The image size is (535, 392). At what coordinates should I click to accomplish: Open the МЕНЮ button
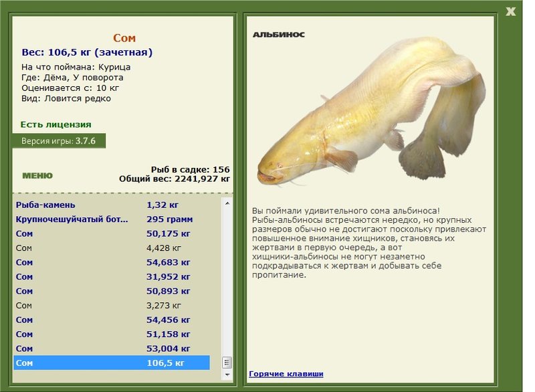37,176
